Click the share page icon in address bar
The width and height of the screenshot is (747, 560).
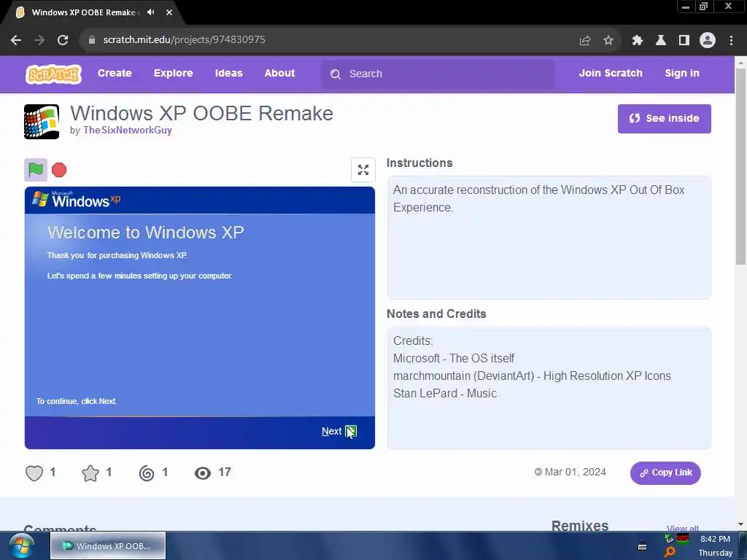(x=585, y=41)
